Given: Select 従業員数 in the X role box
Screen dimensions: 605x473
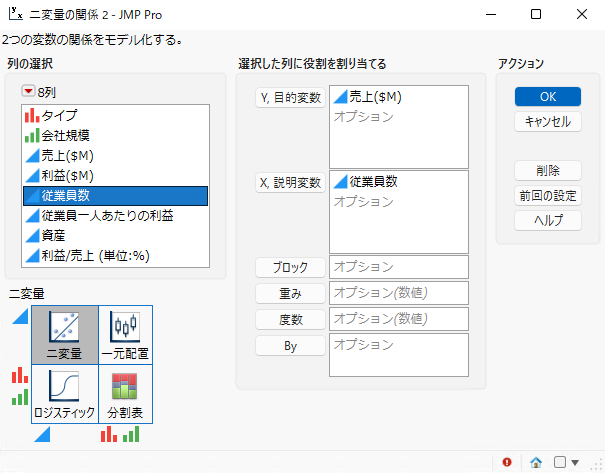Looking at the screenshot, I should (x=365, y=182).
